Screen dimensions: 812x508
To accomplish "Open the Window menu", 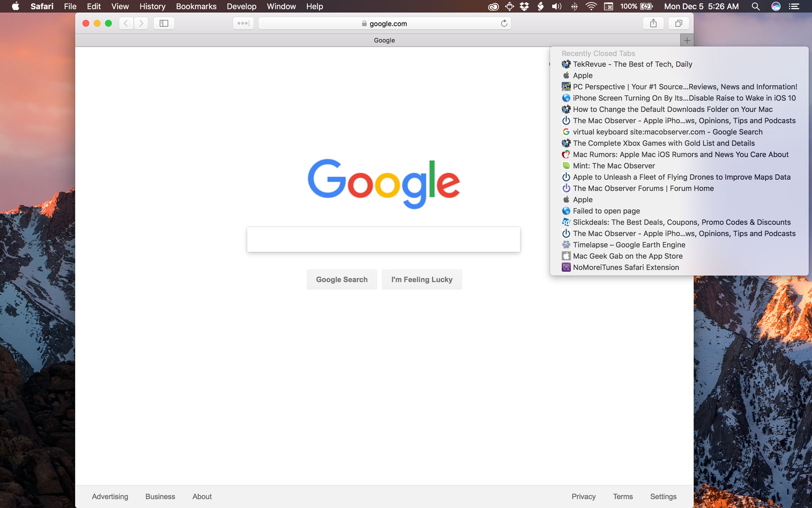I will [281, 6].
